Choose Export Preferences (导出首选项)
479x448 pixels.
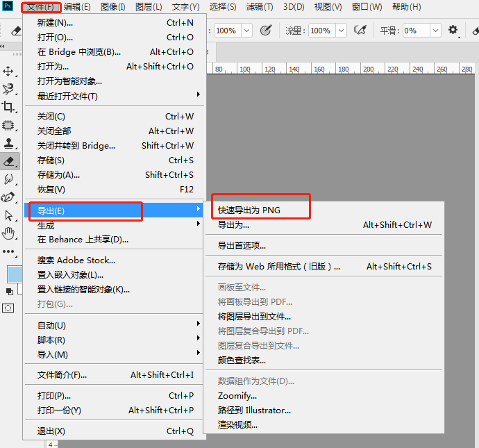point(324,245)
